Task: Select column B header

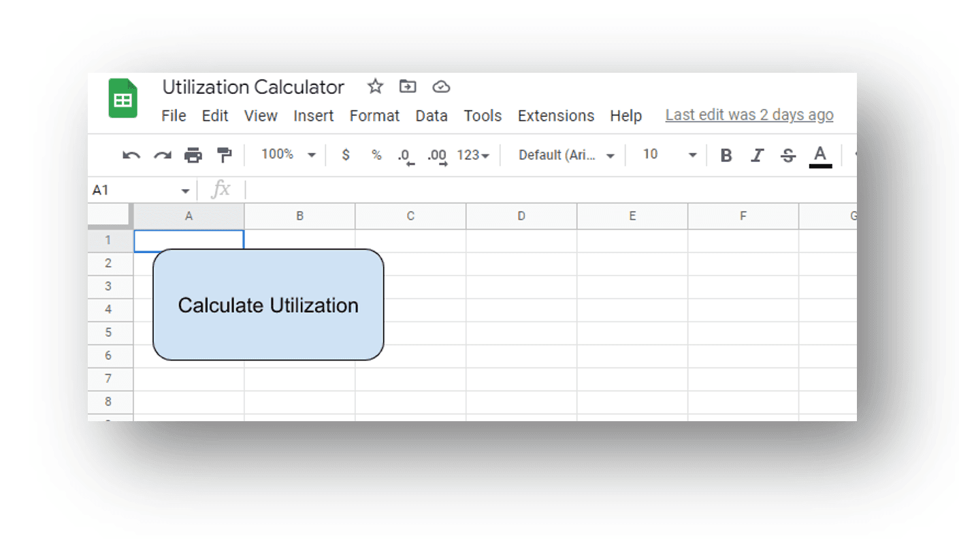Action: (299, 216)
